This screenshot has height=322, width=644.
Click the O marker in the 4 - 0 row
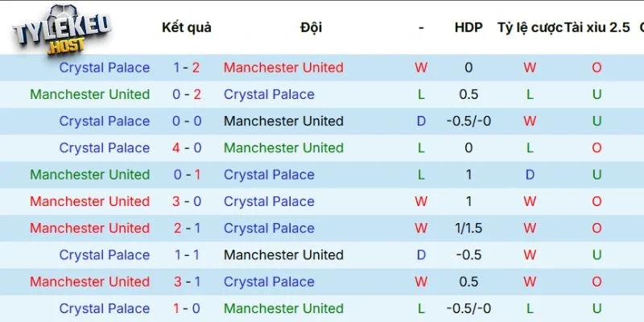click(597, 148)
